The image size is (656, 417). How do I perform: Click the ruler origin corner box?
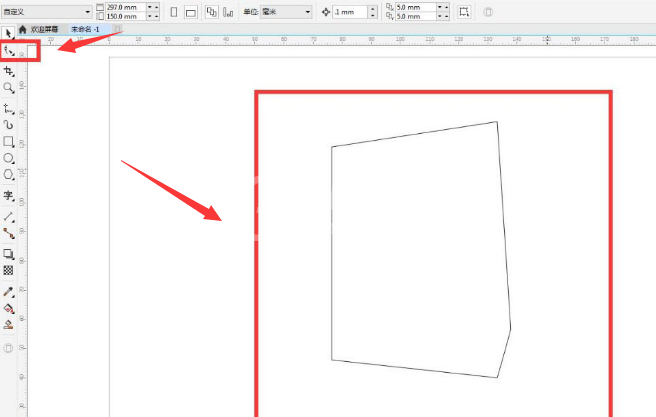click(x=22, y=40)
